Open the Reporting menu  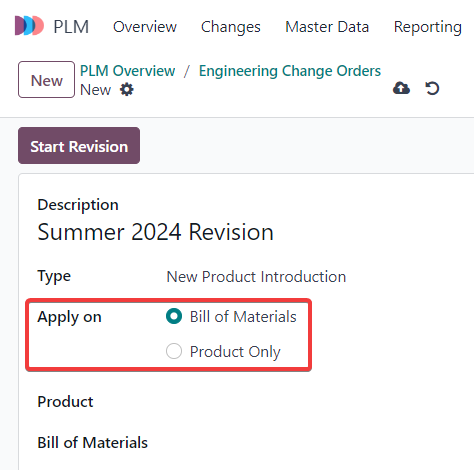(428, 27)
